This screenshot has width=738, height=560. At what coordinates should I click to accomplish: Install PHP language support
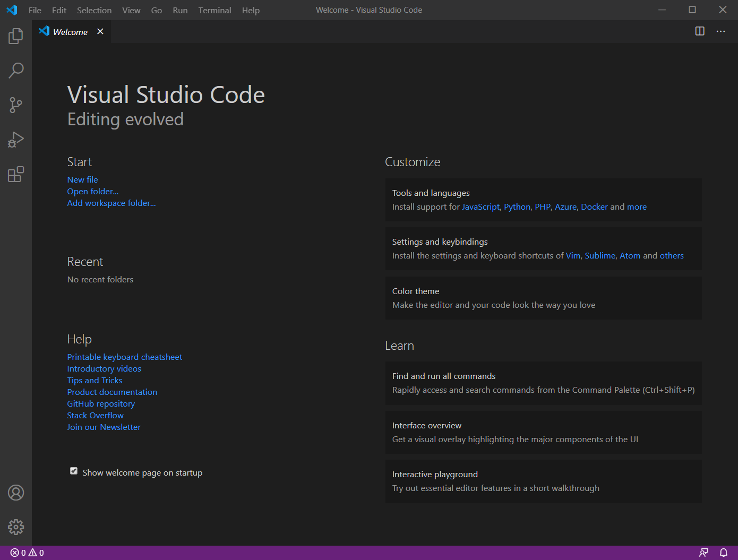coord(543,207)
